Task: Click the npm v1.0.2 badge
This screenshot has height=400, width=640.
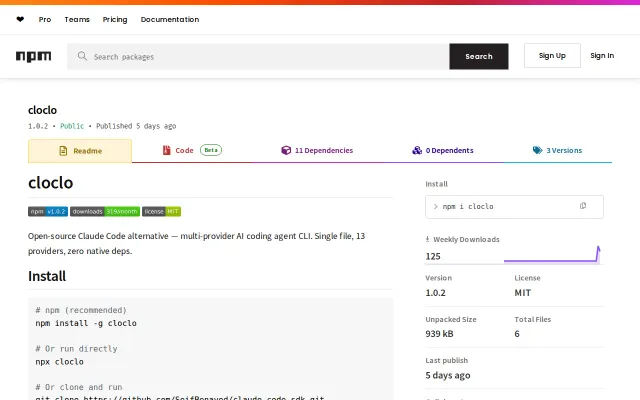Action: click(48, 211)
